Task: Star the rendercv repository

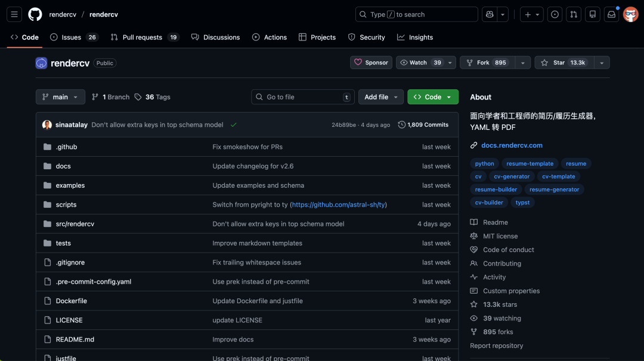Action: 564,63
